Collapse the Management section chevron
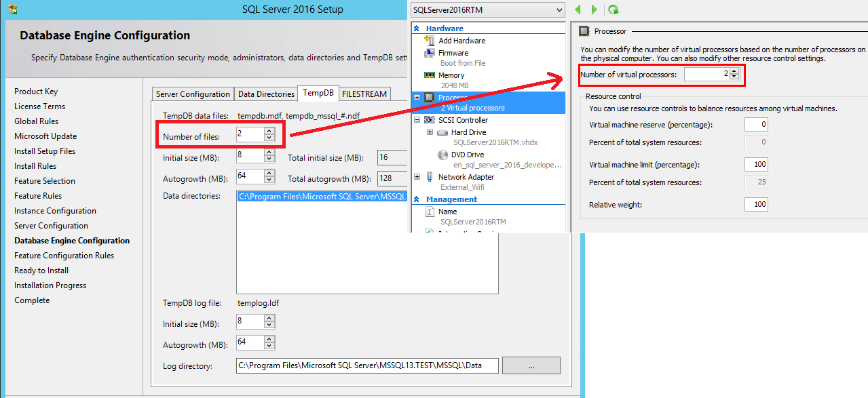 (x=417, y=199)
